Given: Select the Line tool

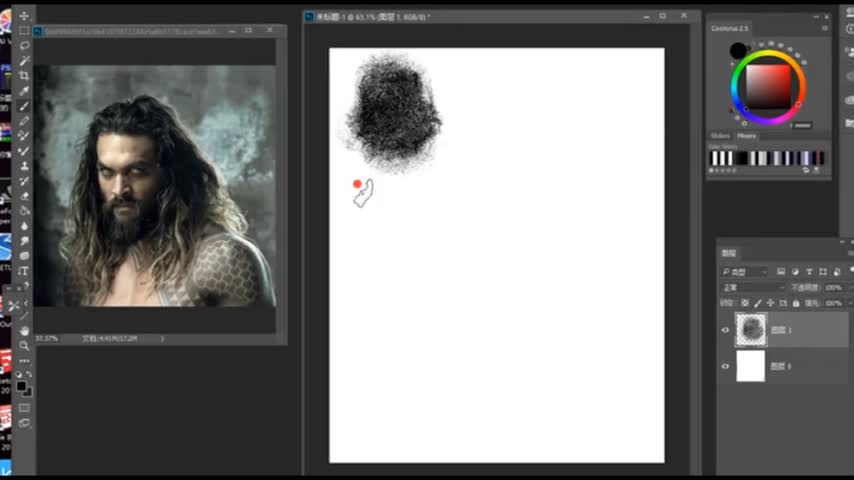Looking at the screenshot, I should 24,315.
